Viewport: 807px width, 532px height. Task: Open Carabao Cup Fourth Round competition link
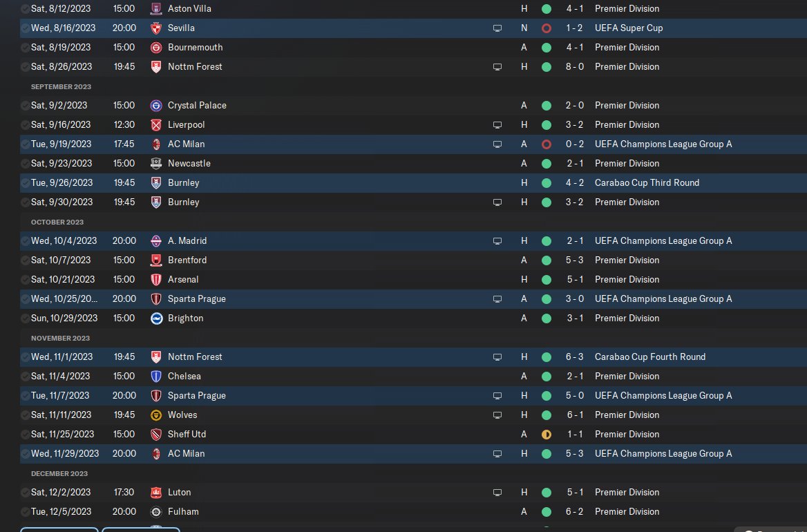[650, 357]
